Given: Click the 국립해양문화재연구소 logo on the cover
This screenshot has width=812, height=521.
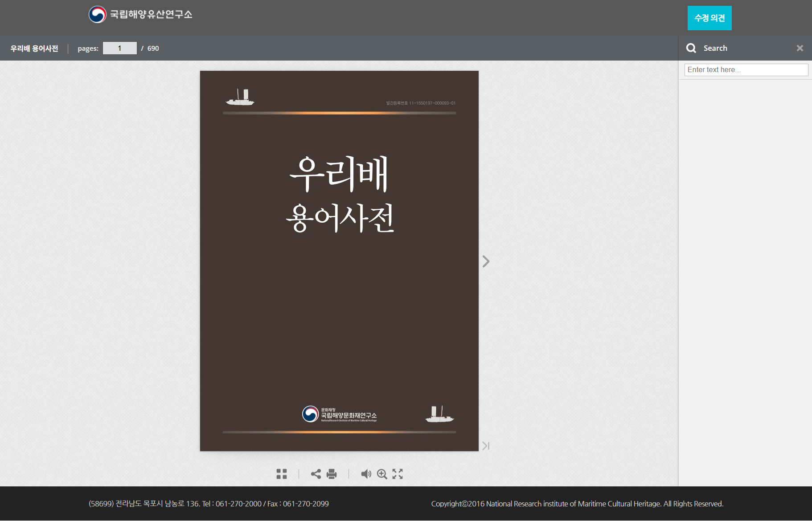Looking at the screenshot, I should click(340, 414).
